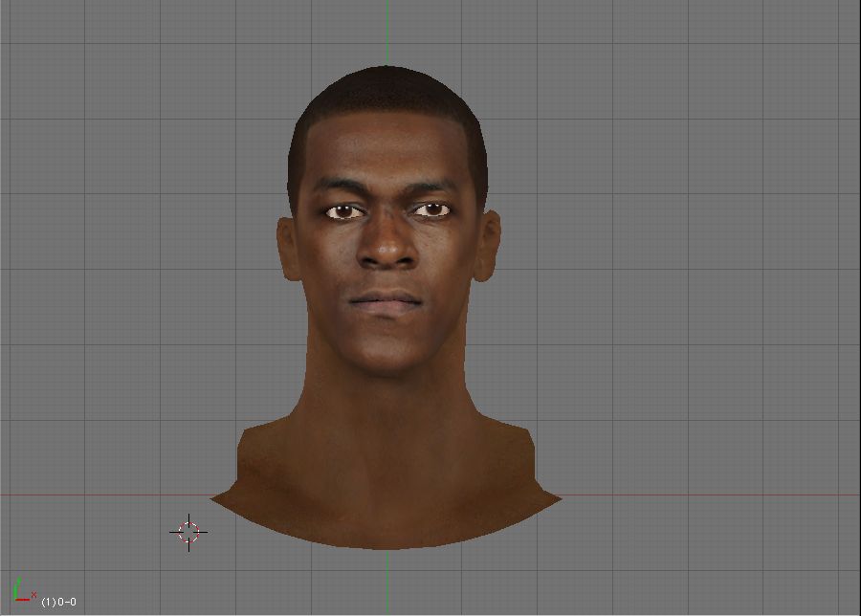The width and height of the screenshot is (861, 616).
Task: Click the head model's nose
Action: 386,249
